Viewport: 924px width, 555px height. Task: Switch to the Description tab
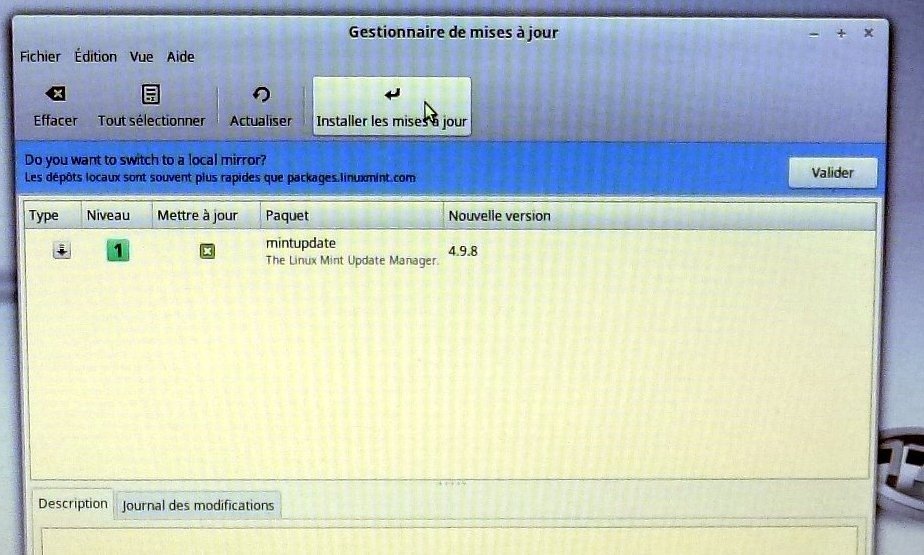point(72,504)
